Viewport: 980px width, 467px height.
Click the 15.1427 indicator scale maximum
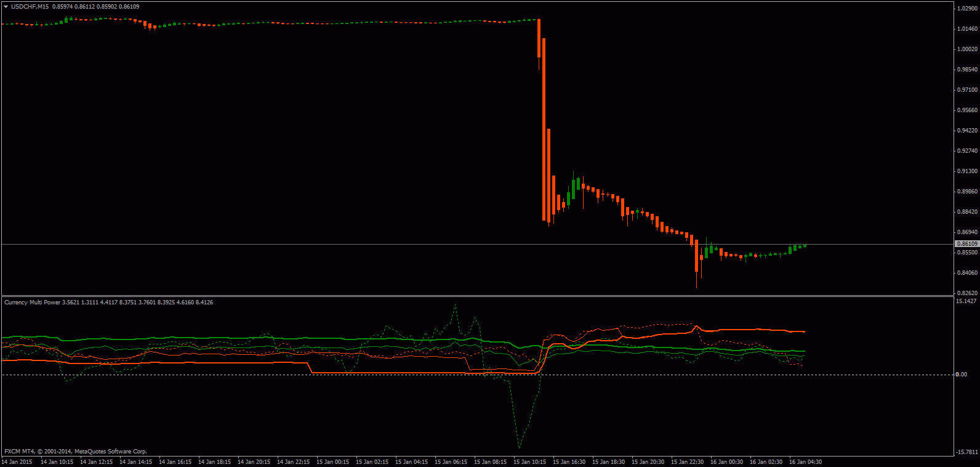(966, 301)
